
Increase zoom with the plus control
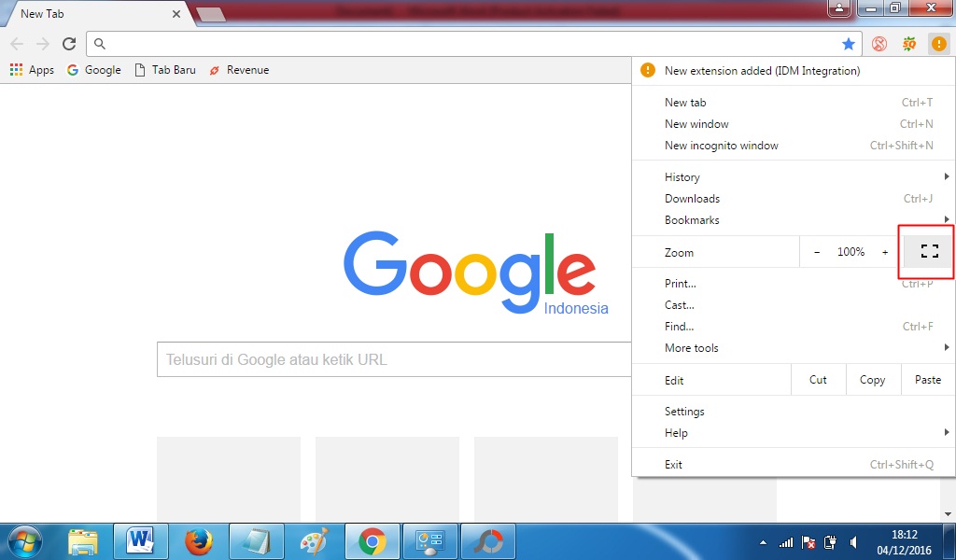coord(885,251)
